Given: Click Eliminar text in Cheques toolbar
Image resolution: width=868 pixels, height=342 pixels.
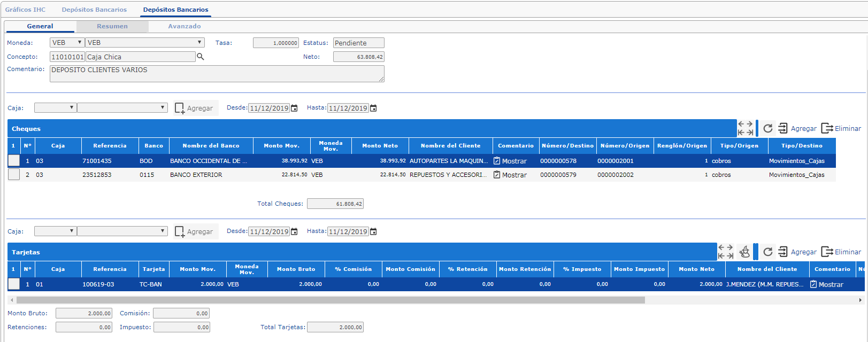Looking at the screenshot, I should point(848,129).
